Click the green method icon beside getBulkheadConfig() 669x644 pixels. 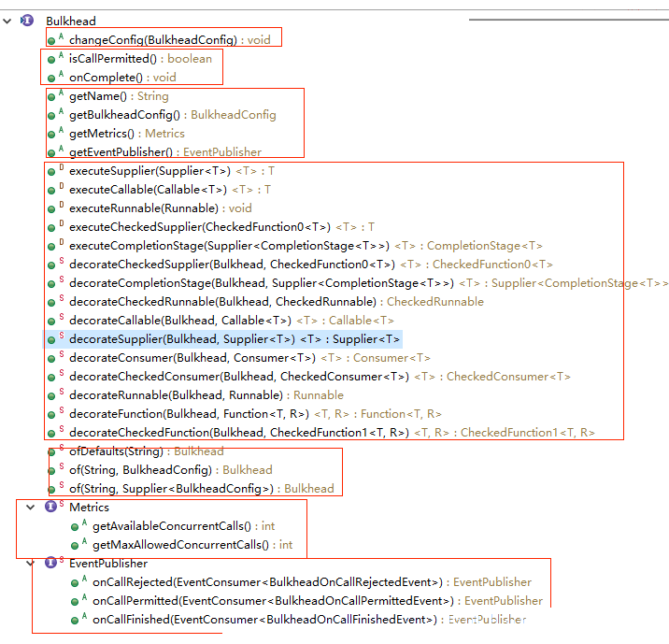[x=51, y=116]
